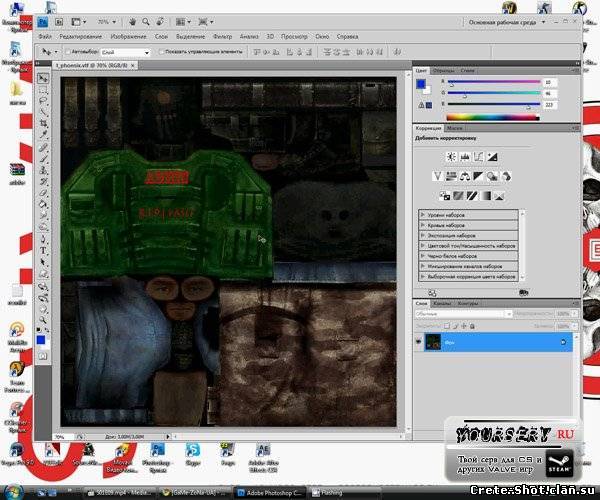Add a Brightness/Contrast adjustment
Screen dimensions: 600x500
451,157
